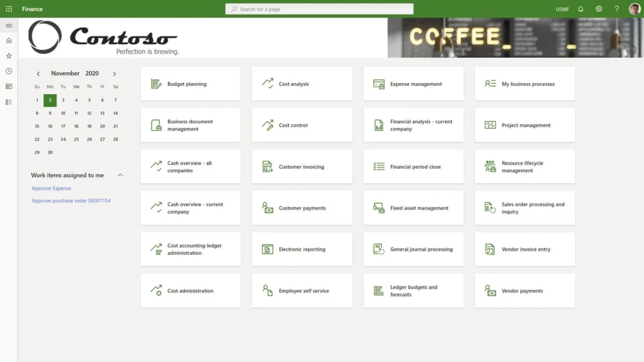Viewport: 644px width, 362px height.
Task: Open settings gear in top bar
Action: click(x=599, y=9)
